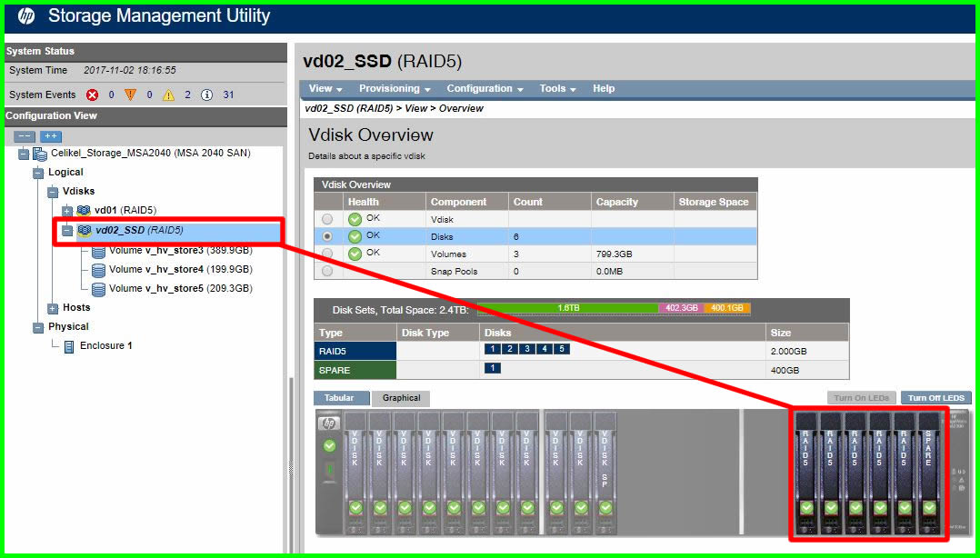This screenshot has width=980, height=558.
Task: Click the Capacity column header
Action: [x=633, y=202]
